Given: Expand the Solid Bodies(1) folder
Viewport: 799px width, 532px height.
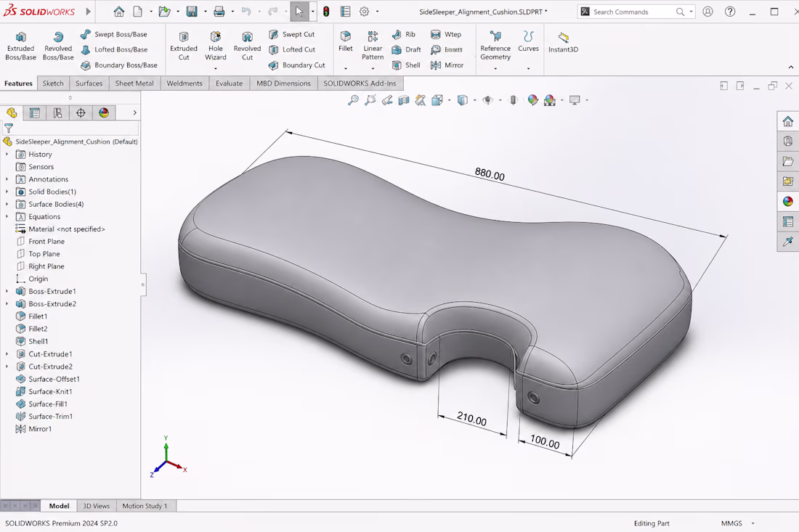Looking at the screenshot, I should [x=7, y=192].
